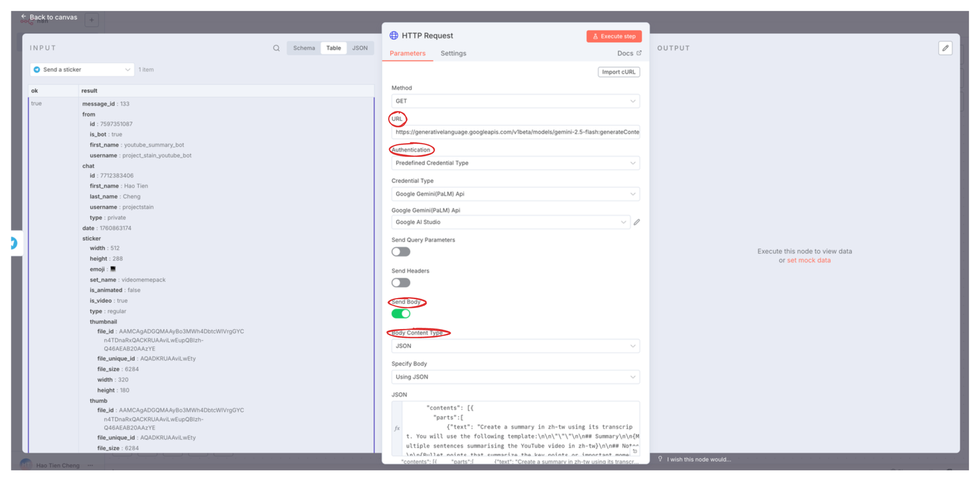Open the Method dropdown showing GET
This screenshot has height=481, width=980.
click(515, 101)
